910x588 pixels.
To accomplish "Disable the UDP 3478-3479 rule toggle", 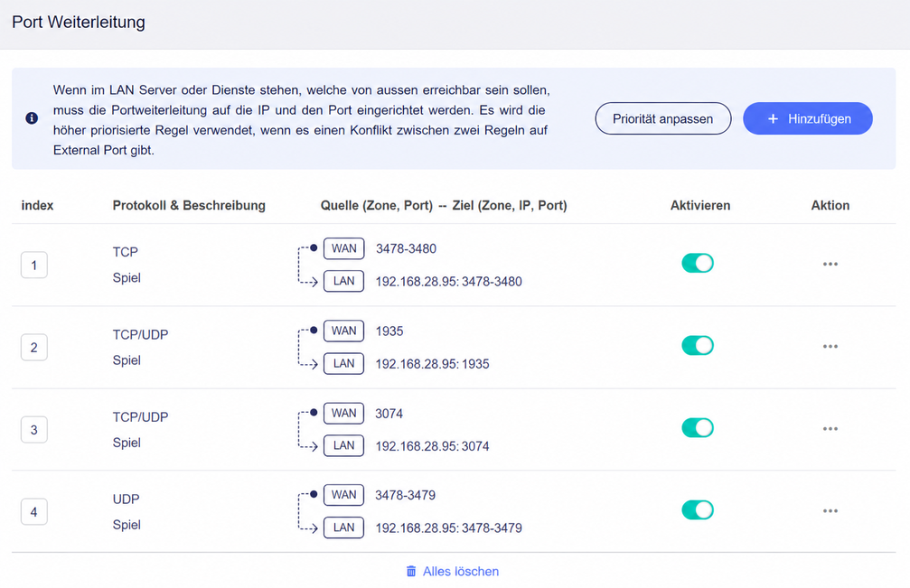I will [x=697, y=510].
